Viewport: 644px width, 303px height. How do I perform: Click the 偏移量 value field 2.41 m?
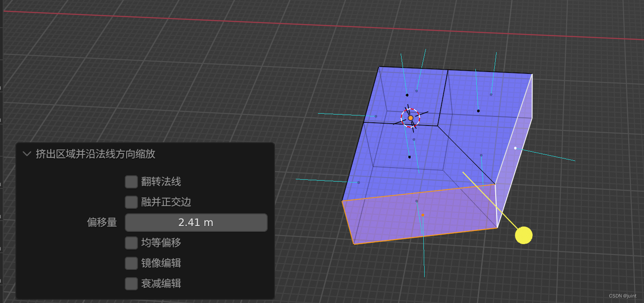(196, 222)
